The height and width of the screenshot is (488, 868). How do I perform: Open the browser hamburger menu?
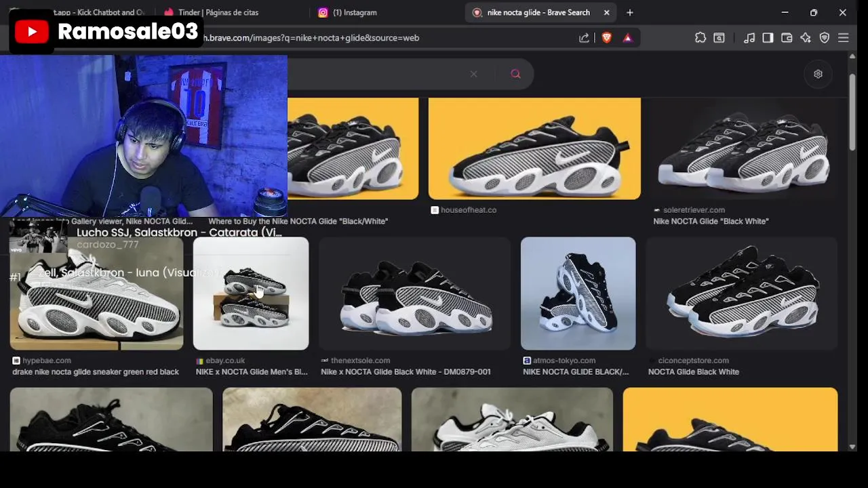tap(844, 38)
